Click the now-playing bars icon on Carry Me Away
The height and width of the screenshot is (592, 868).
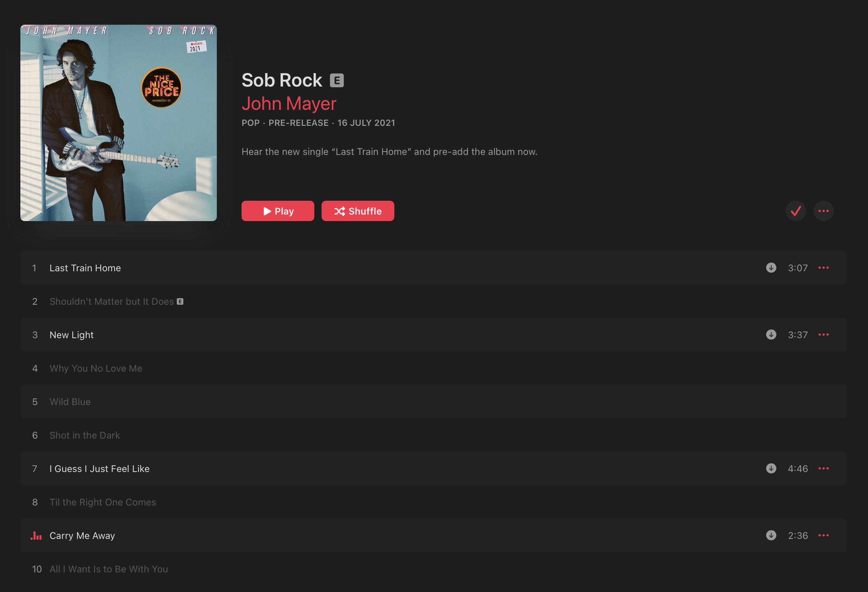36,536
